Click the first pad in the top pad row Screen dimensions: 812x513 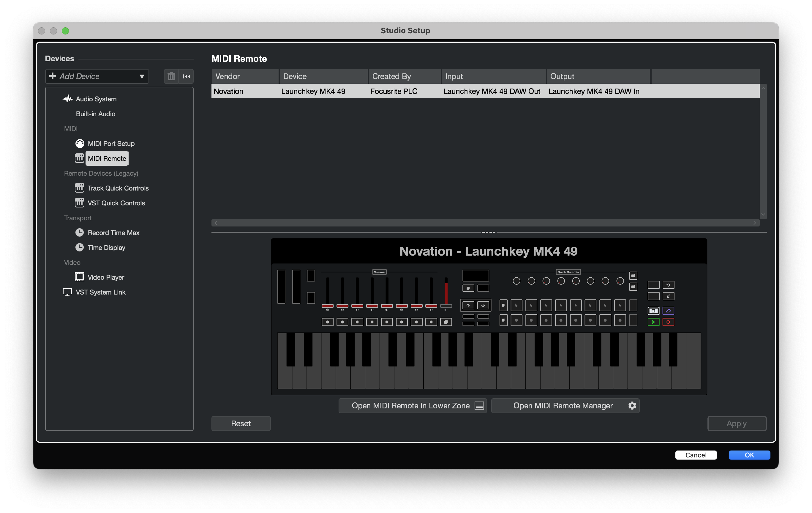point(516,305)
